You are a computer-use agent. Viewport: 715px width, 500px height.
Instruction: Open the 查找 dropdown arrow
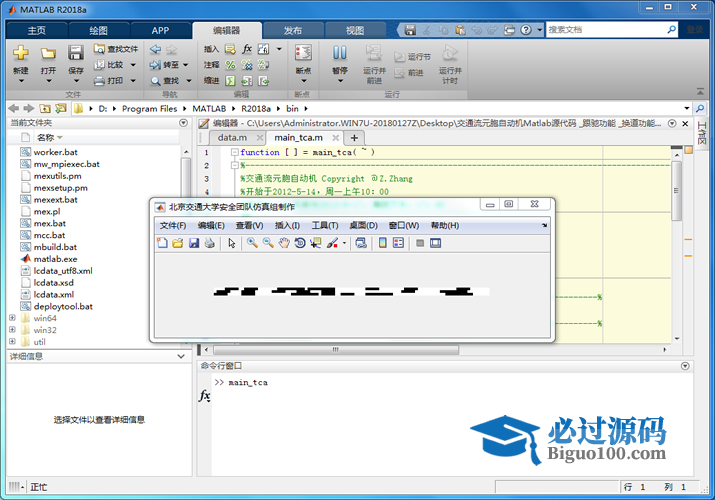coord(188,81)
